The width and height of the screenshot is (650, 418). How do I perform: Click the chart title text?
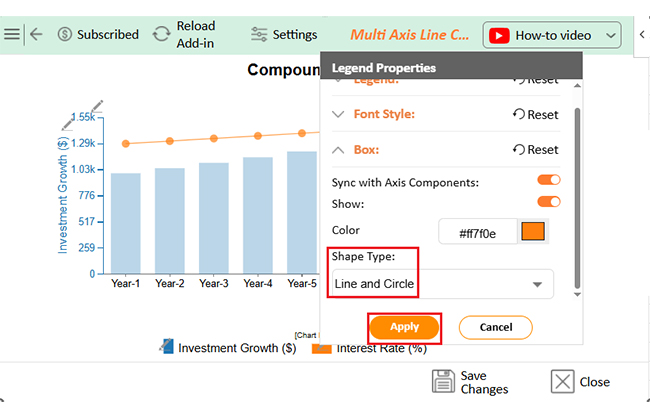tap(284, 70)
